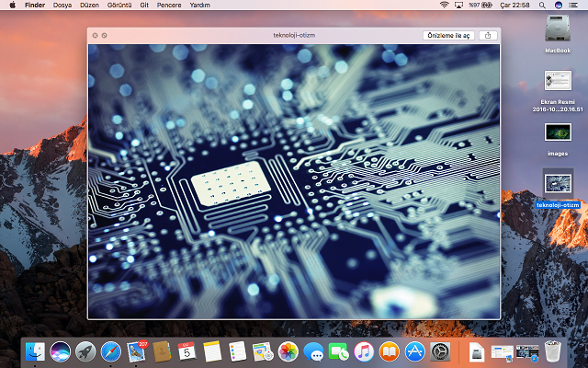Click the teknoloji-otizm window title
The image size is (588, 368).
(x=294, y=35)
